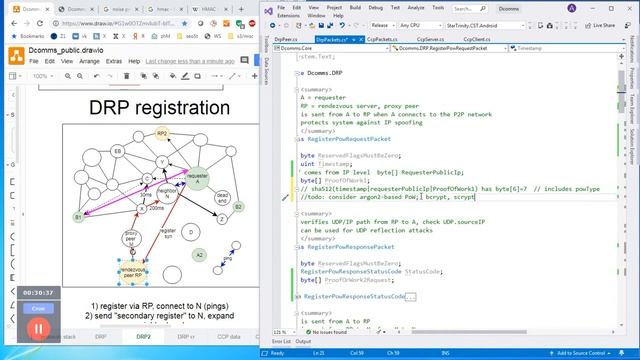Screen dimensions: 640x360
Task: Open Extensions menu in Visual Studio
Action: 288,16
